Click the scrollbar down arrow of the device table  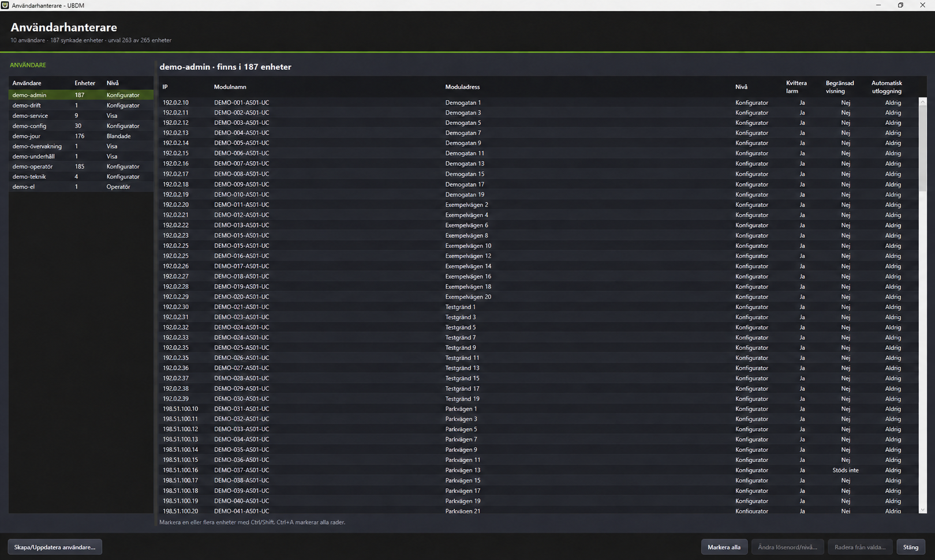(x=922, y=509)
